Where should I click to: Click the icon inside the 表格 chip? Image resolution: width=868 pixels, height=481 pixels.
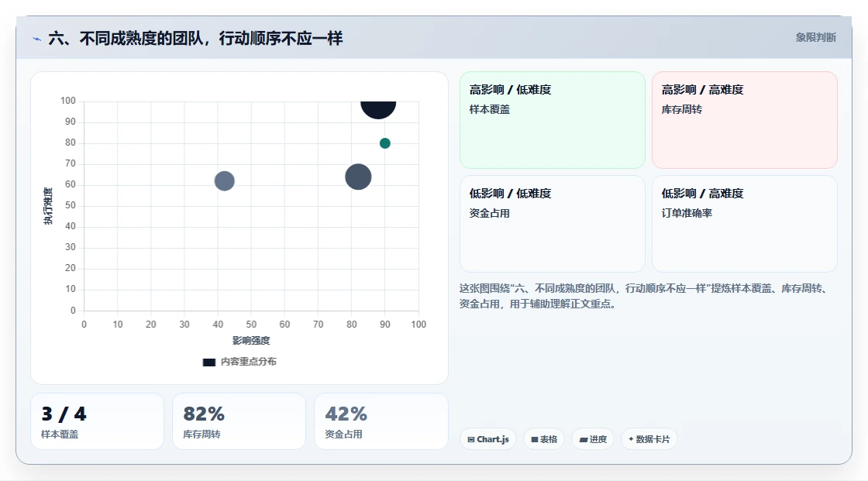535,439
